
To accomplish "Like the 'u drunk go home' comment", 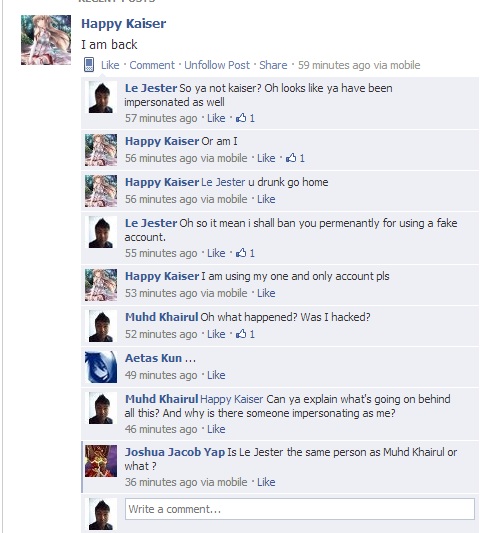I will (266, 199).
